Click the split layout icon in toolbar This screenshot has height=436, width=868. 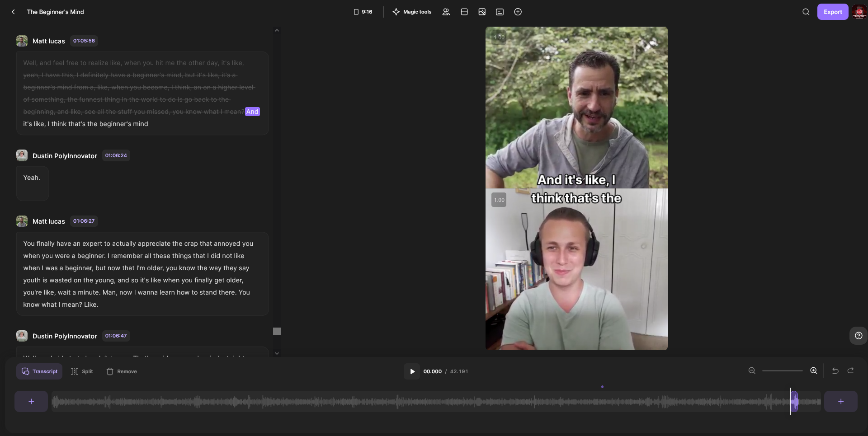click(464, 12)
